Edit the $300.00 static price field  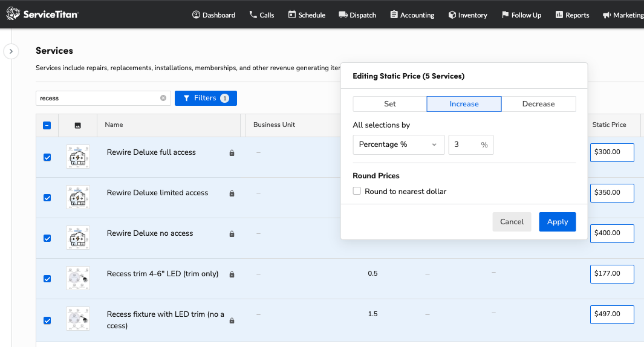pos(612,152)
